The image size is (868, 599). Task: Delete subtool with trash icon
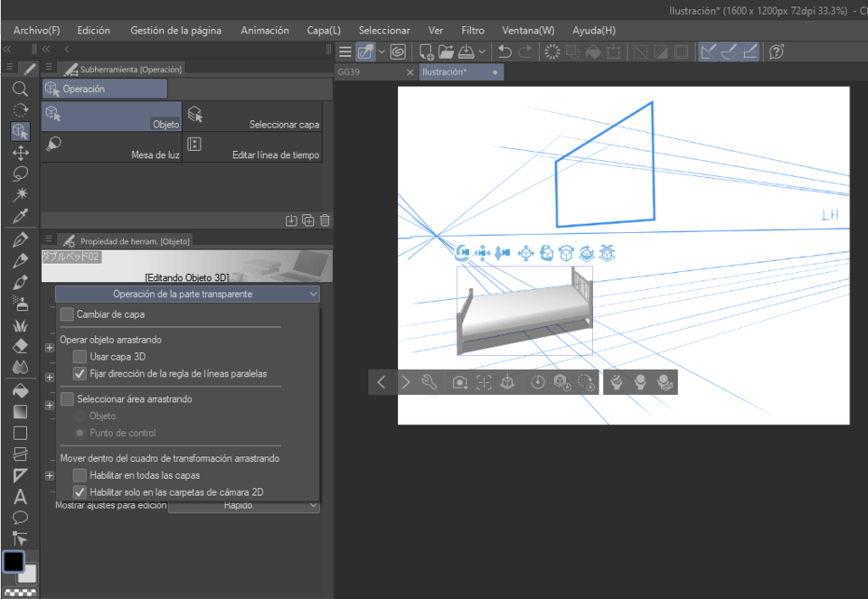tap(325, 220)
